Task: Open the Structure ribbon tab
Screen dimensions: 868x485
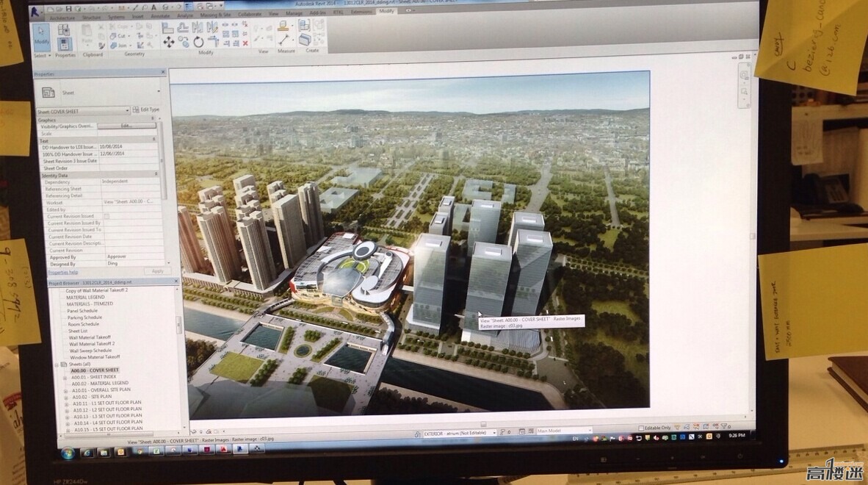Action: (x=92, y=18)
